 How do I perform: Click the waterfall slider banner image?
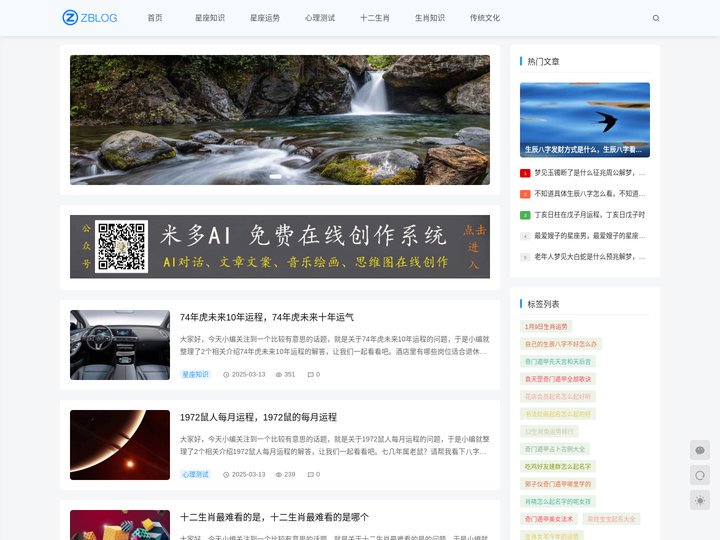(280, 120)
